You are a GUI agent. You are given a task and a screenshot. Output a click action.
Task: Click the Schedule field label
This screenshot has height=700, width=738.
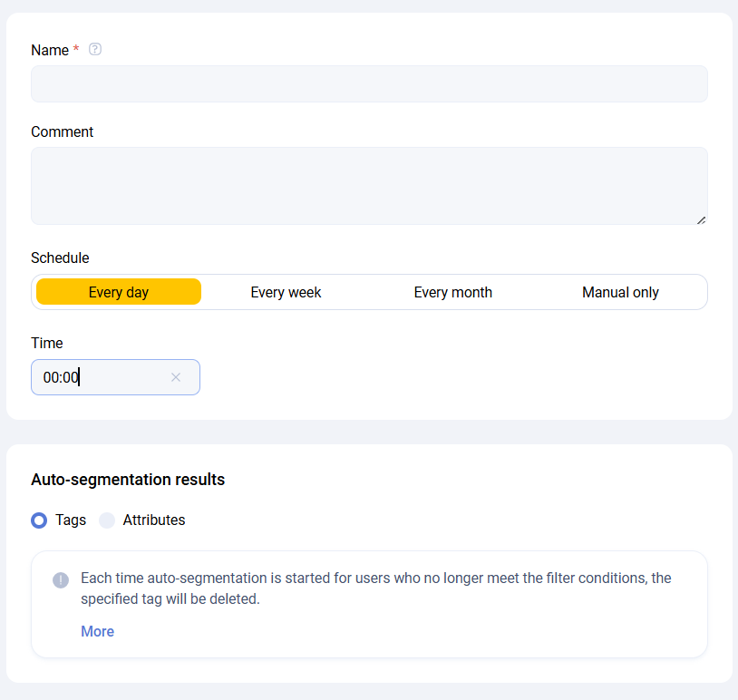click(x=60, y=258)
